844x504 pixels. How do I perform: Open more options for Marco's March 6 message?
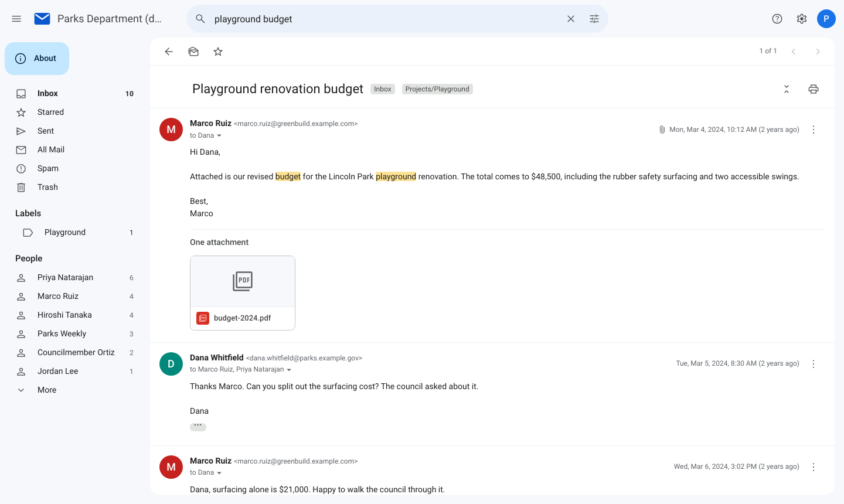point(814,467)
